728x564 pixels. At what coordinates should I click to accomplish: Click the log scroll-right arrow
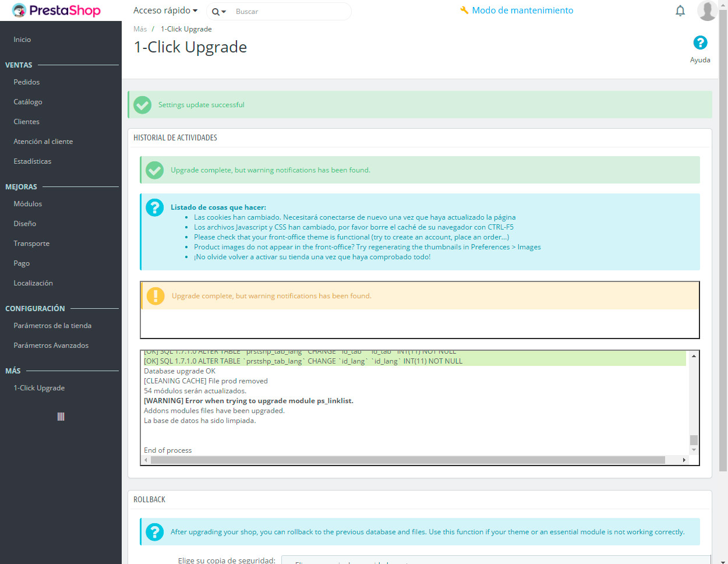pos(684,460)
